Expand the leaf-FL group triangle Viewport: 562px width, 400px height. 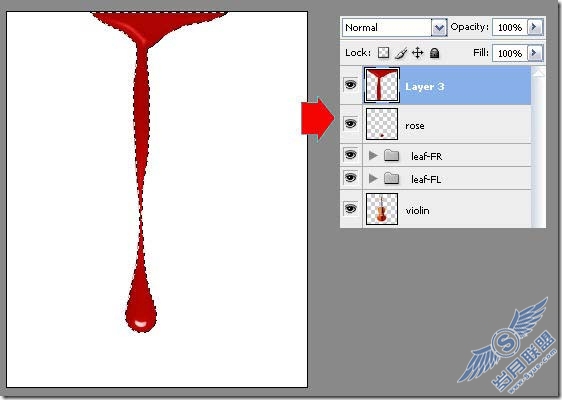(x=373, y=178)
